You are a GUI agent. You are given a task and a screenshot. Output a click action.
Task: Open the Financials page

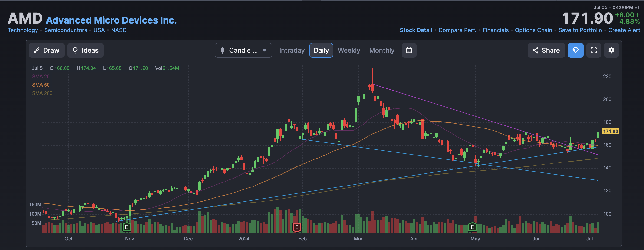click(496, 30)
